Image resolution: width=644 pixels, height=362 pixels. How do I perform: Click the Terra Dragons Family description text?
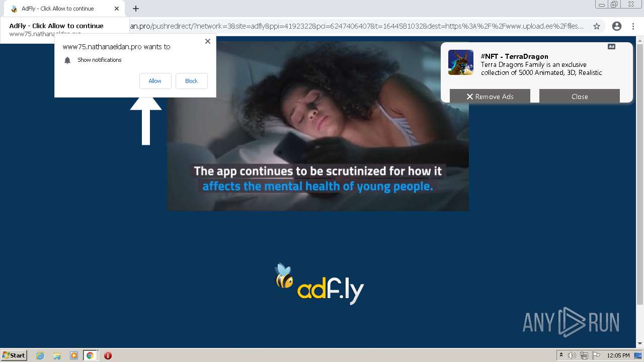coord(541,68)
